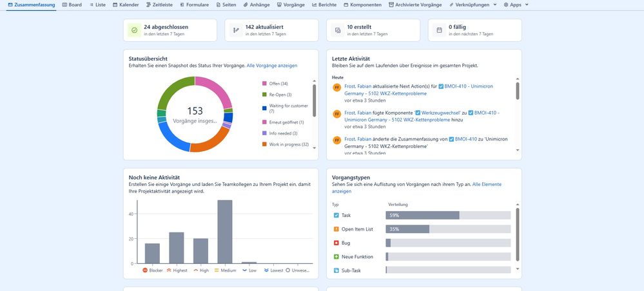This screenshot has height=291, width=644.
Task: Click the Lowest priority icon
Action: click(x=266, y=270)
